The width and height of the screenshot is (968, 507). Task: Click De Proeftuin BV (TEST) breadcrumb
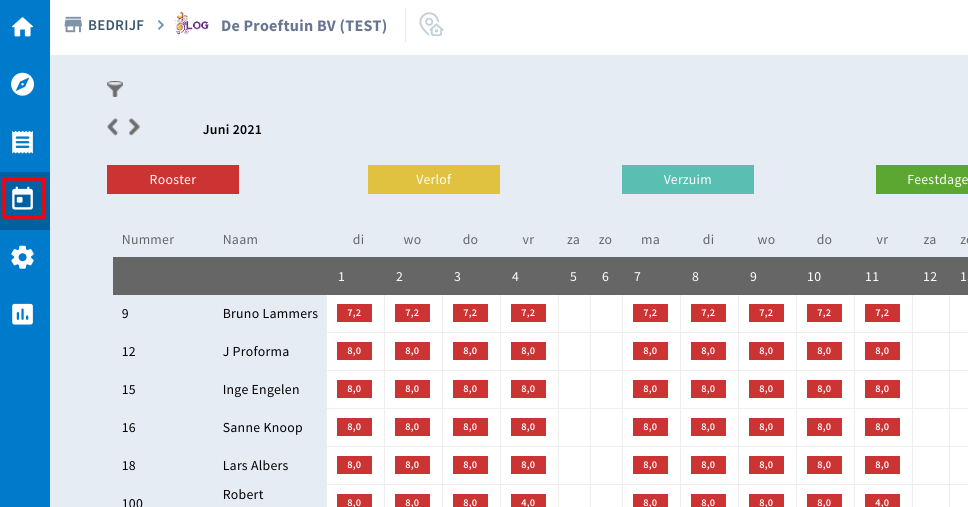click(303, 26)
